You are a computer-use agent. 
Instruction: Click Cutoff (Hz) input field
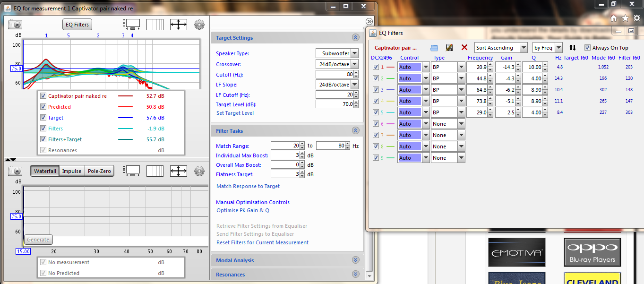pyautogui.click(x=335, y=75)
